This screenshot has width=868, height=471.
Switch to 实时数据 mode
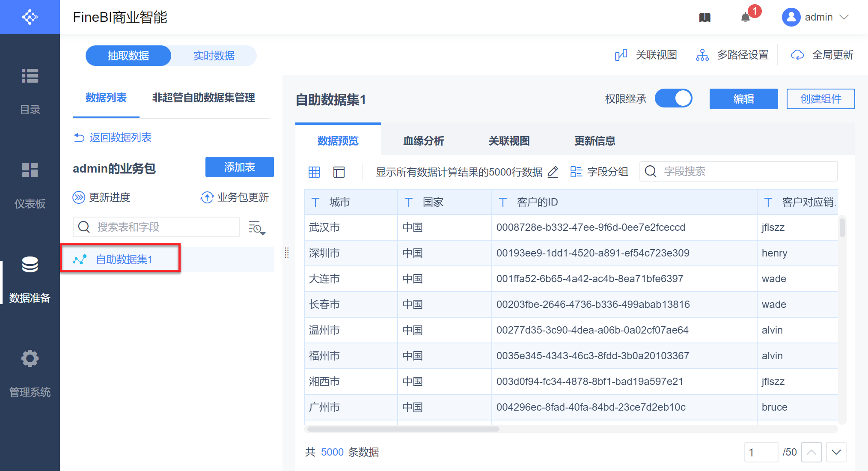tap(214, 56)
